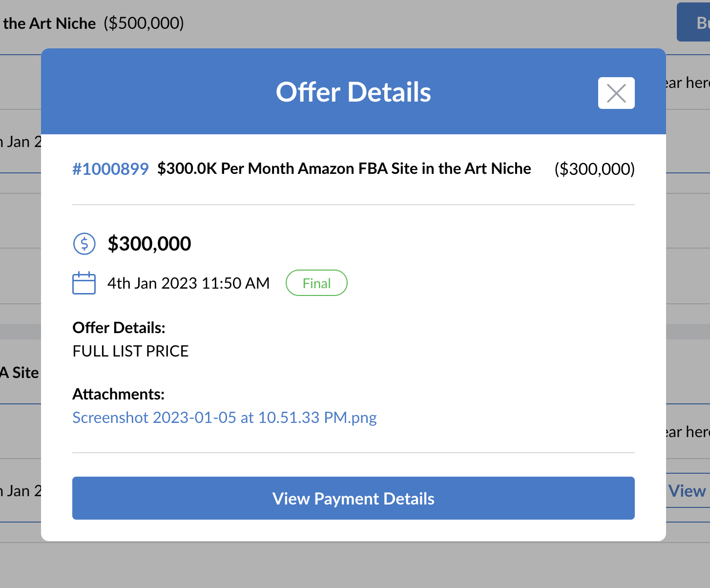
Task: Open the Screenshot 2023-01-05 PNG attachment
Action: [x=225, y=418]
